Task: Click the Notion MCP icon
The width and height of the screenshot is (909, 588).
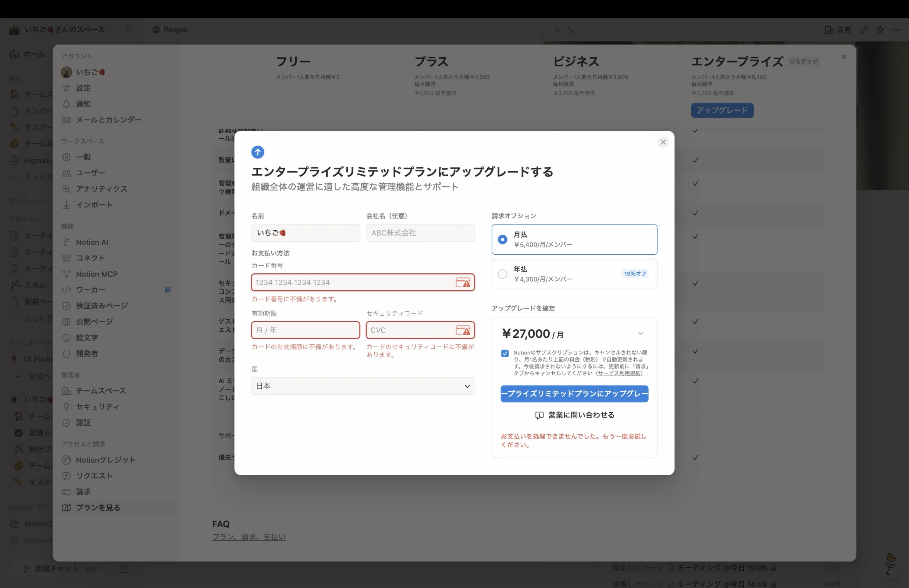Action: tap(67, 274)
